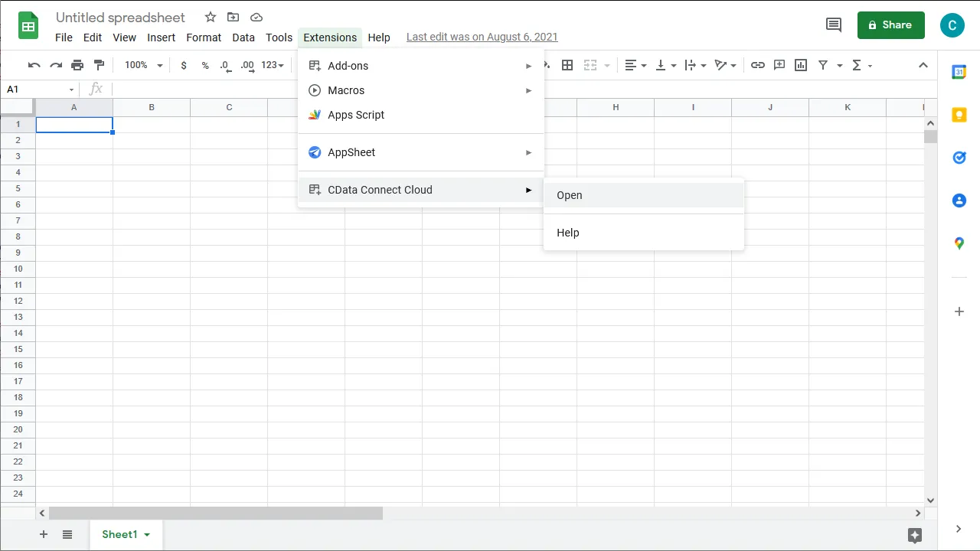Open Google Calendar side panel
Image resolution: width=980 pixels, height=551 pixels.
(x=959, y=72)
